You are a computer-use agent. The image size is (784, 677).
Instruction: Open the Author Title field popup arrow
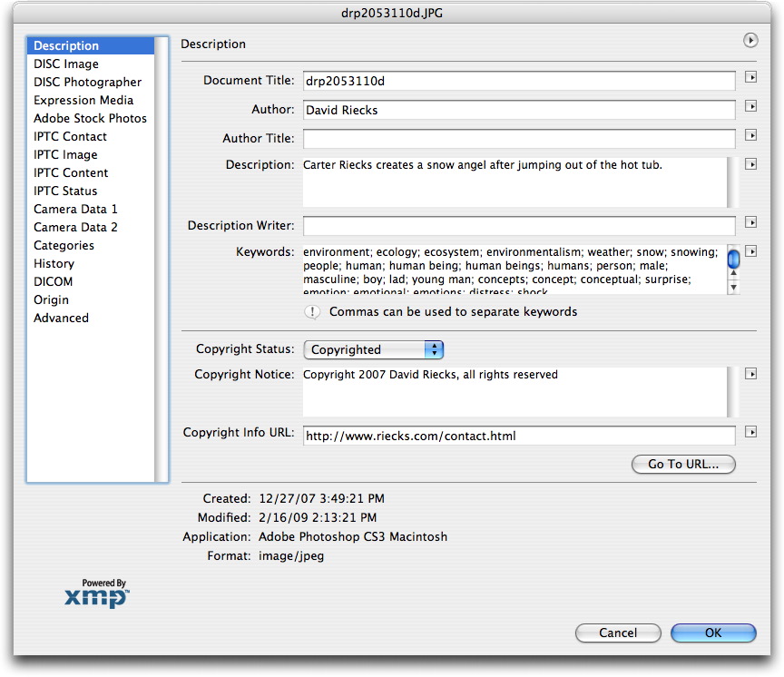tap(750, 135)
